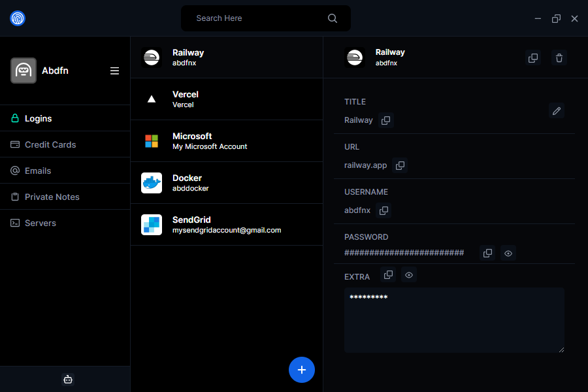Select the SendGrid login entry
The image size is (588, 392).
pos(227,225)
